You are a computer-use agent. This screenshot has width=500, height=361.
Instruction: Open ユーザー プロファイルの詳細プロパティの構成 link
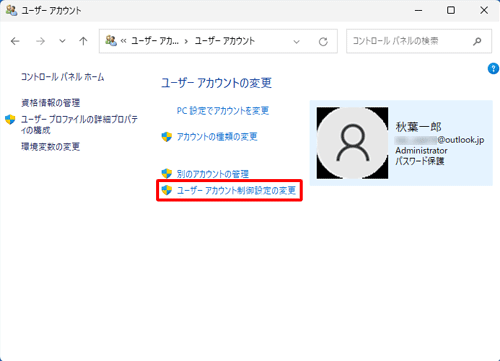(79, 124)
